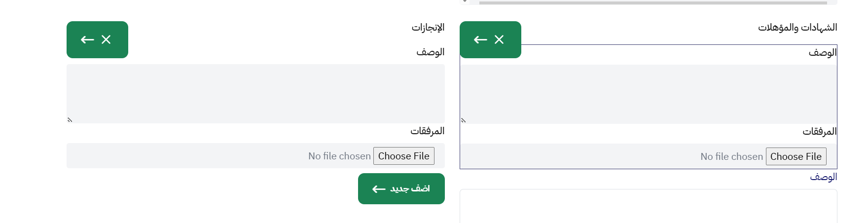
Task: Click the الوصف label under الإنجازات heading
Action: (x=430, y=52)
